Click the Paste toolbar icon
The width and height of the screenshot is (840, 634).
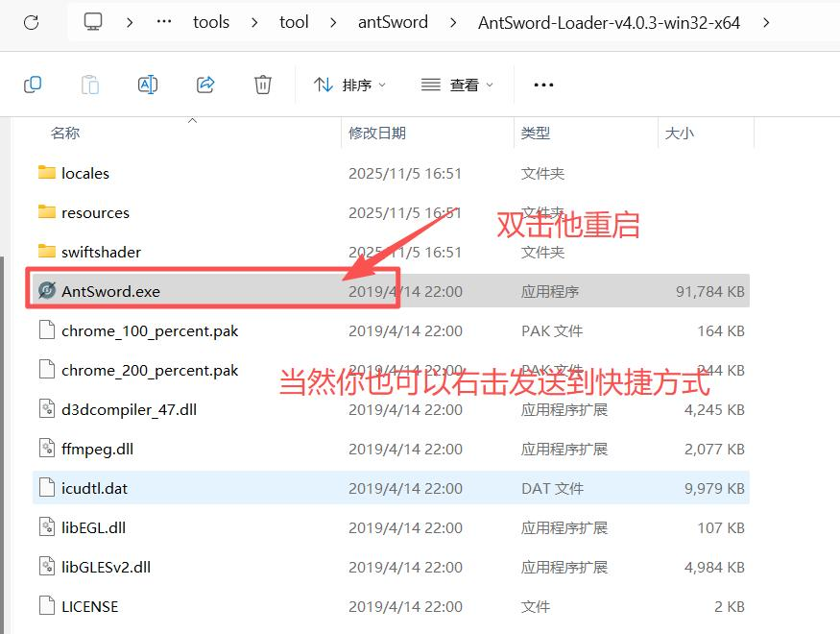tap(90, 85)
